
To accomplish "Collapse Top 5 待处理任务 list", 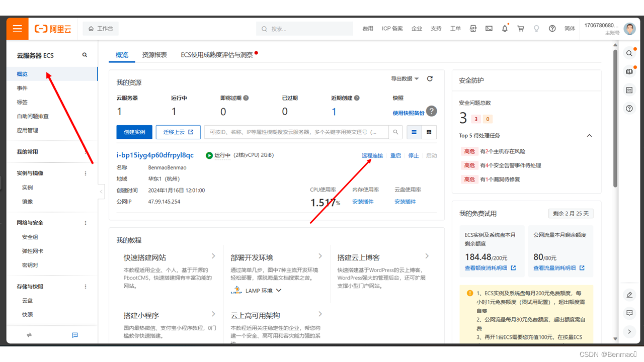I will click(x=590, y=136).
